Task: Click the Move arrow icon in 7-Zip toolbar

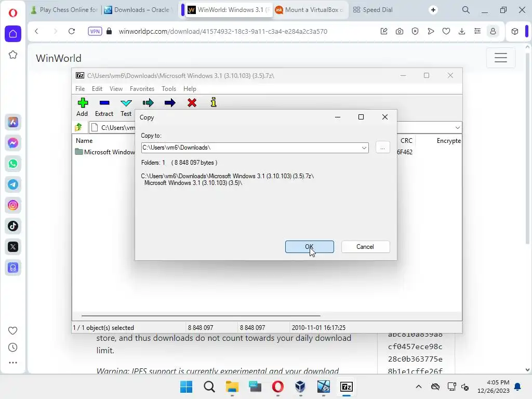Action: (170, 103)
